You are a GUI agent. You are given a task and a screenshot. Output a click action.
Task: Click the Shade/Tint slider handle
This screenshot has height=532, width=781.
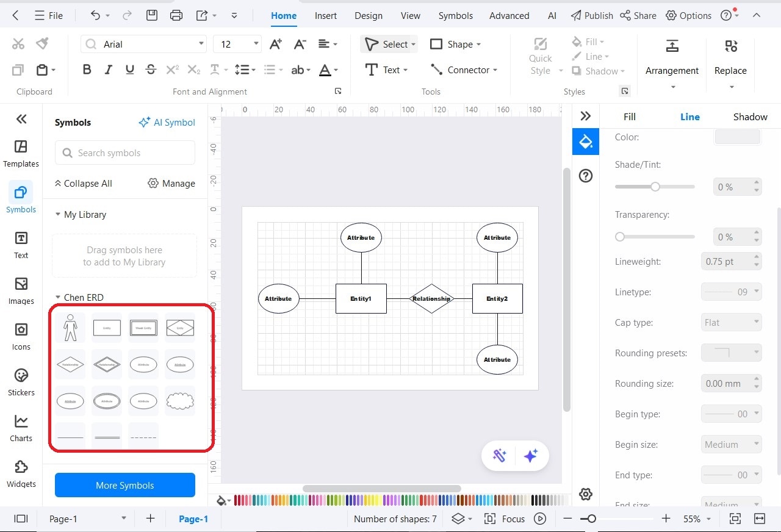point(655,187)
